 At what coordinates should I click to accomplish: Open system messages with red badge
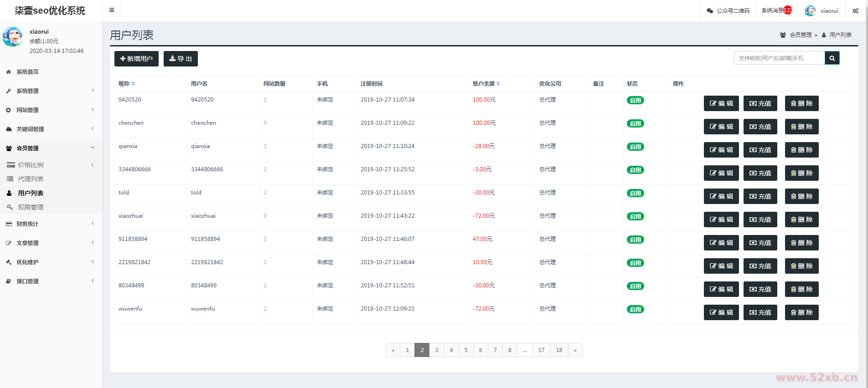point(777,10)
